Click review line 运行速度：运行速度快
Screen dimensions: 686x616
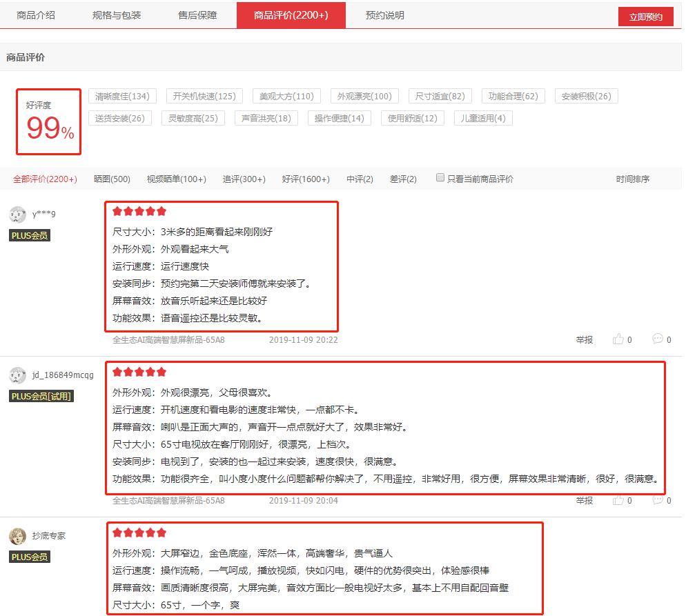click(x=161, y=266)
